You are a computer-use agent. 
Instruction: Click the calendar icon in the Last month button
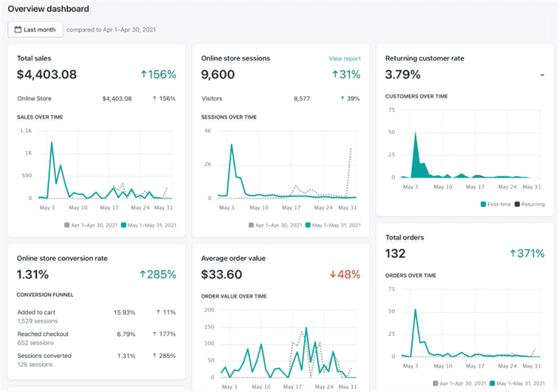[18, 30]
